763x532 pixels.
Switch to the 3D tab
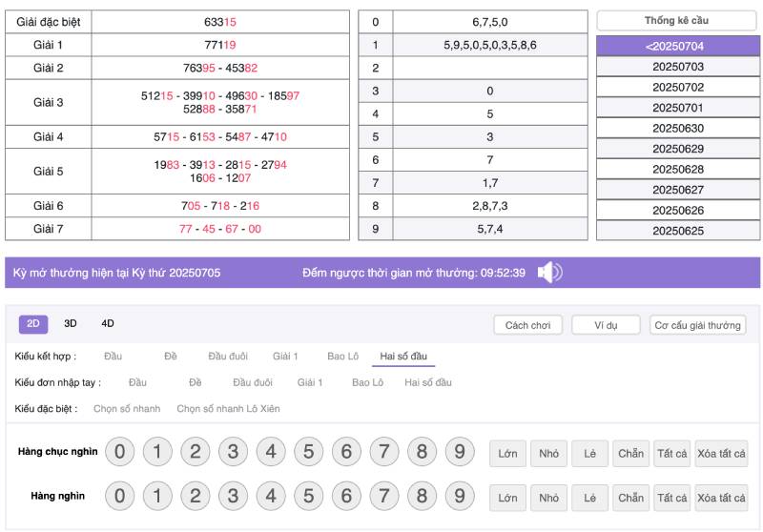coord(71,324)
